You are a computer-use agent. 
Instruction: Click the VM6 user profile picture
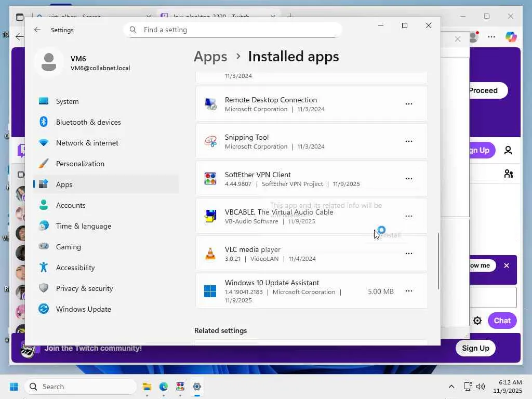pos(49,62)
